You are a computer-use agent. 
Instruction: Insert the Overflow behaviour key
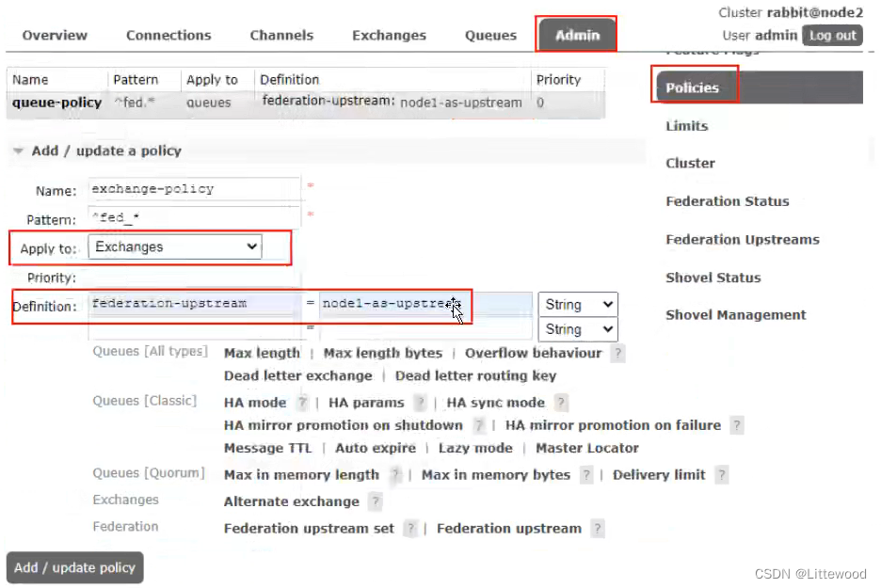click(533, 353)
